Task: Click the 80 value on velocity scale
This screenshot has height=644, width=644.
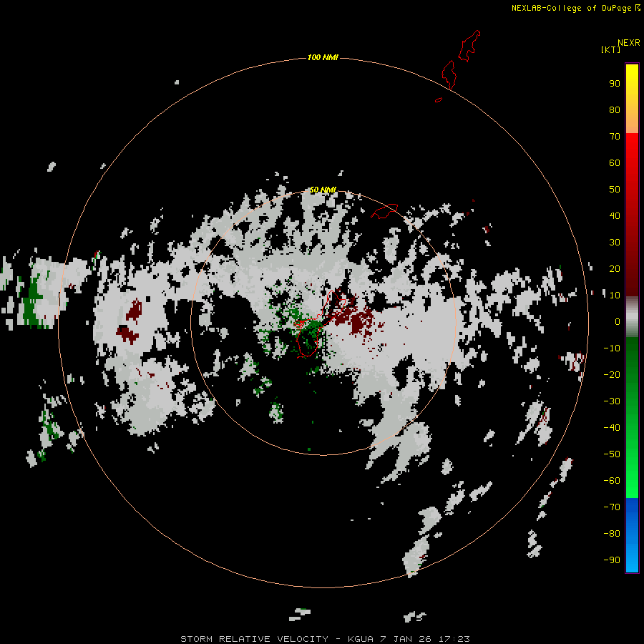Action: point(615,109)
